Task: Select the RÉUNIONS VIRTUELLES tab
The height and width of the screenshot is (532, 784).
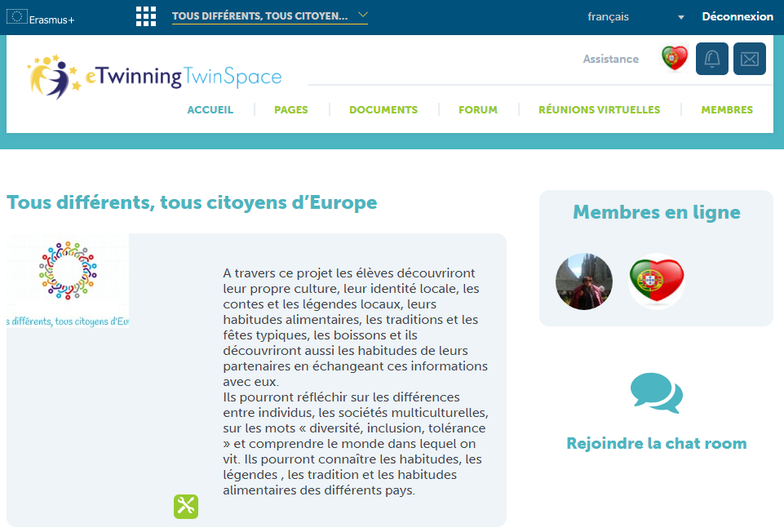Action: point(599,110)
